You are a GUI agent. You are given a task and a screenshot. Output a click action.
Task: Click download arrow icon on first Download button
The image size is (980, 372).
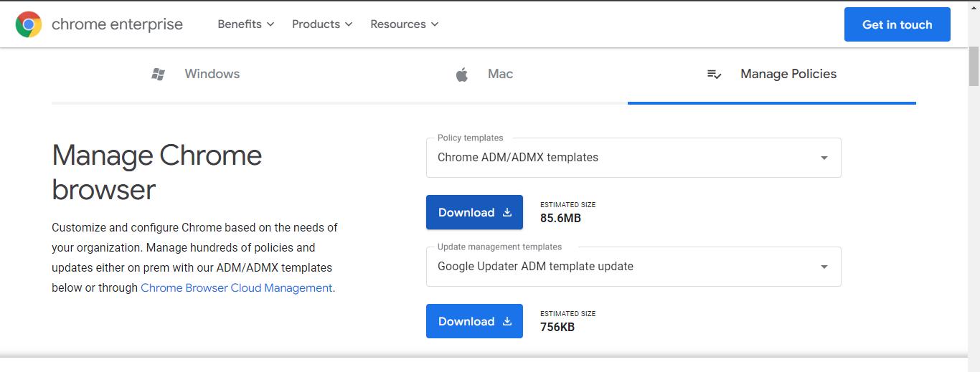click(507, 212)
